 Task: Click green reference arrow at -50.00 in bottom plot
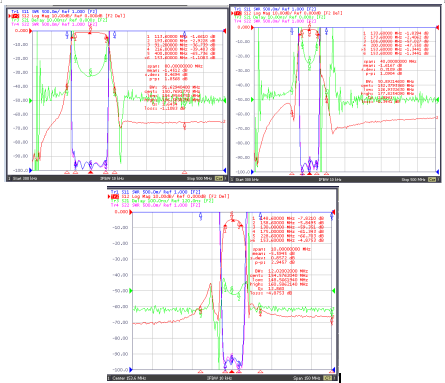[131, 291]
